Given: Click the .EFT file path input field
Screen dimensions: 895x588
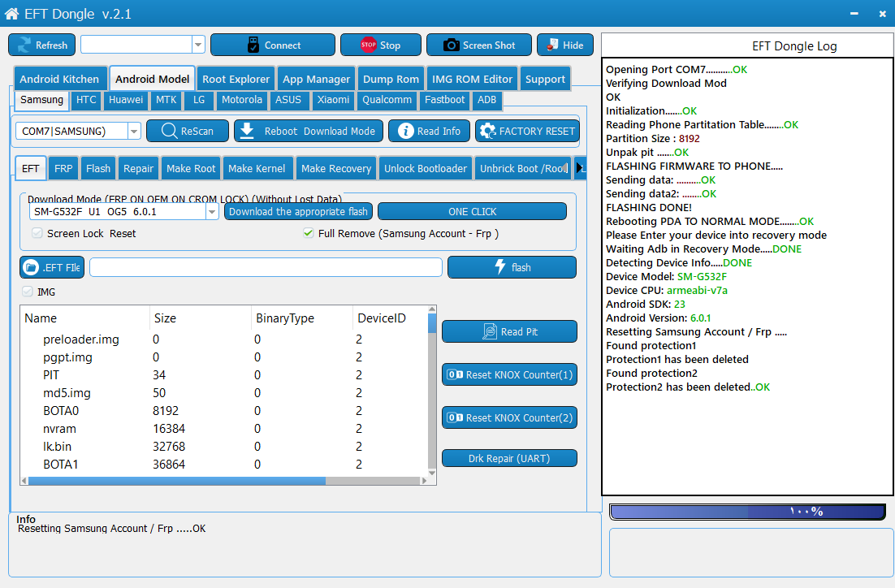Looking at the screenshot, I should [266, 267].
